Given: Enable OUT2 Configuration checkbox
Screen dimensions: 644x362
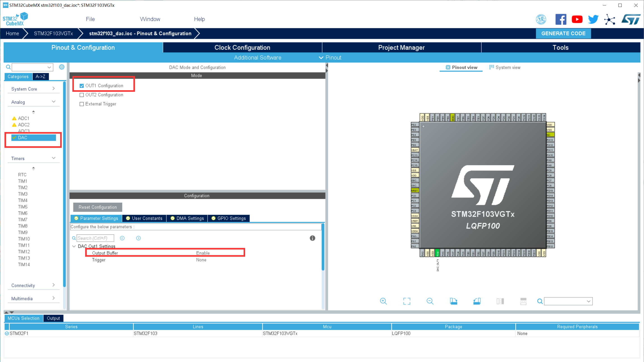Looking at the screenshot, I should pos(81,94).
